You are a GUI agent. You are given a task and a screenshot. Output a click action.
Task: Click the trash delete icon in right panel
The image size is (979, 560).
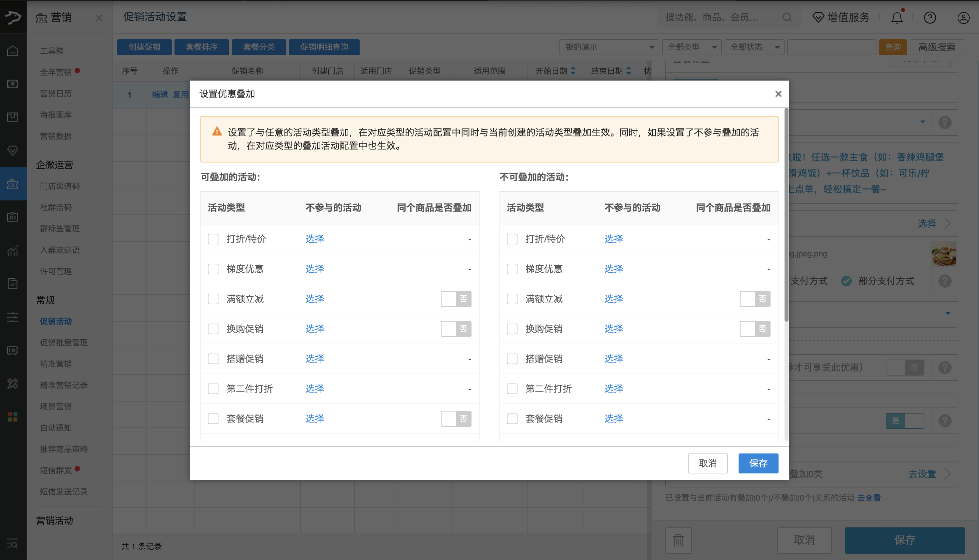click(x=678, y=540)
